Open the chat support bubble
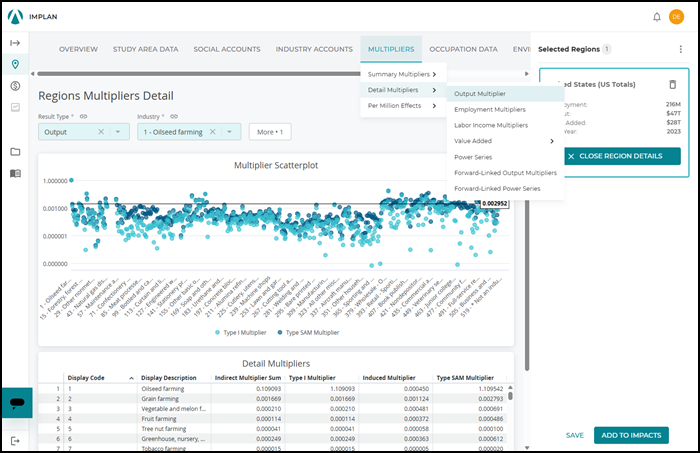Image resolution: width=700 pixels, height=453 pixels. (x=17, y=403)
